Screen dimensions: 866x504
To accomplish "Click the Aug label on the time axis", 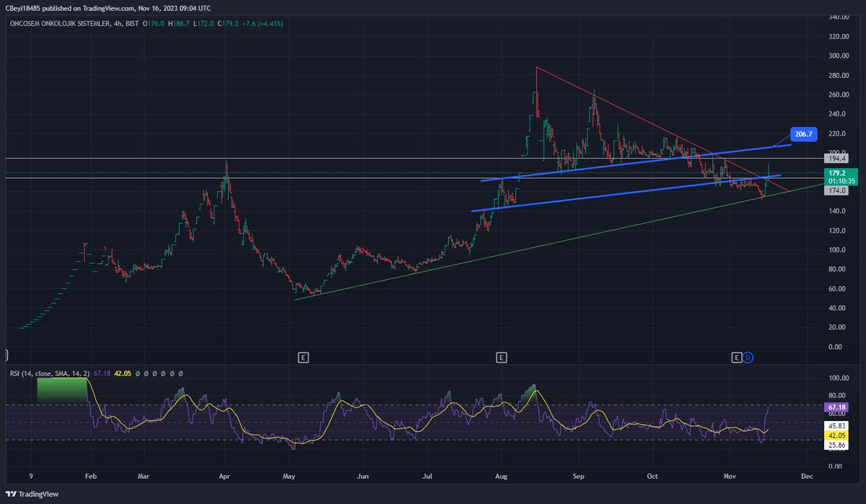I will click(x=500, y=477).
